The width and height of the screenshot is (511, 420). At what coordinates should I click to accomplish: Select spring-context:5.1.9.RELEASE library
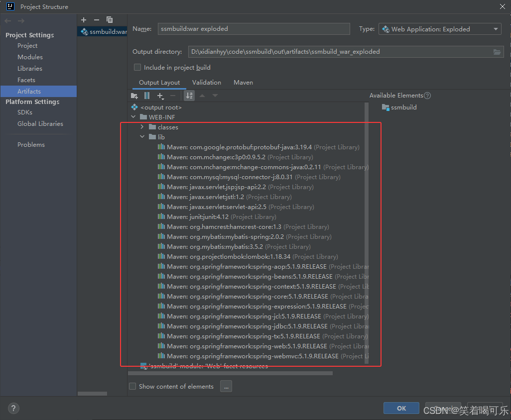pos(263,287)
